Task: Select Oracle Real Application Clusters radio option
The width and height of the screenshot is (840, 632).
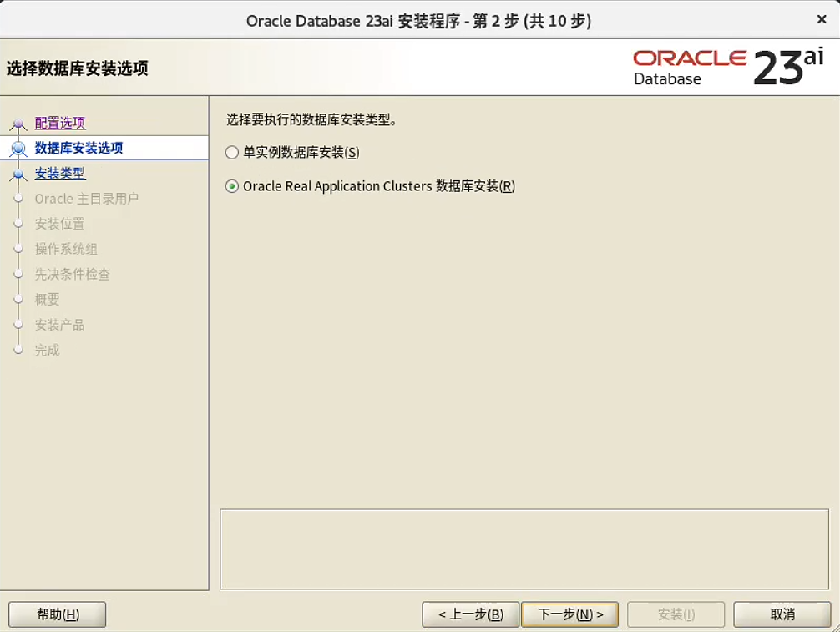Action: click(x=232, y=187)
